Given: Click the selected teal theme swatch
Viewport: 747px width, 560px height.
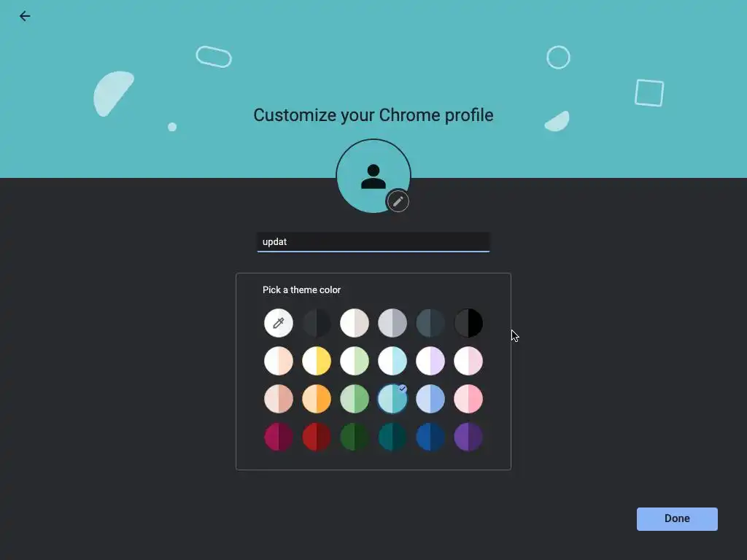Looking at the screenshot, I should 392,399.
